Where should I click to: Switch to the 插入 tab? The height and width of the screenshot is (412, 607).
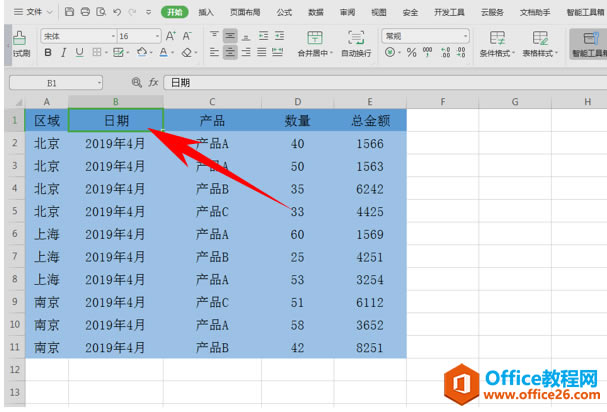206,12
